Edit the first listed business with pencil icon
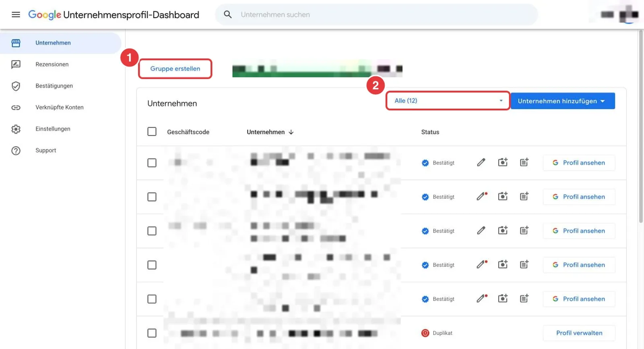This screenshot has width=644, height=349. click(481, 162)
